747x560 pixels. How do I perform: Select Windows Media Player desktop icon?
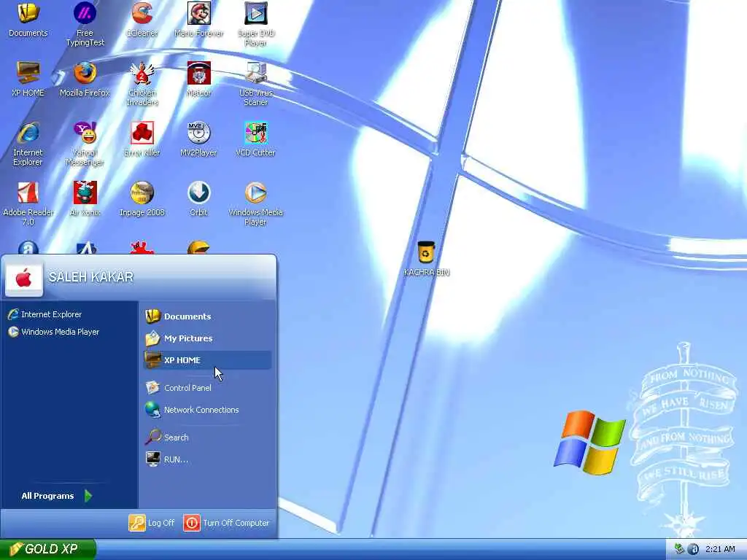tap(256, 203)
